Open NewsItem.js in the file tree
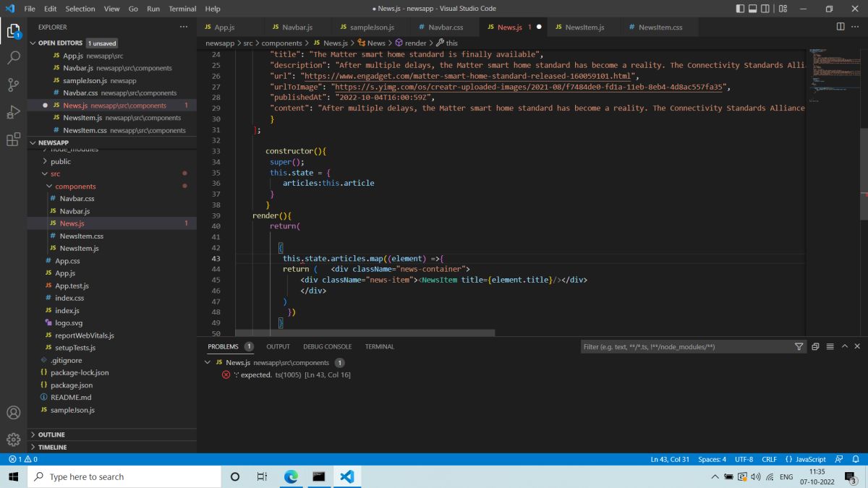The width and height of the screenshot is (868, 488). [x=79, y=248]
